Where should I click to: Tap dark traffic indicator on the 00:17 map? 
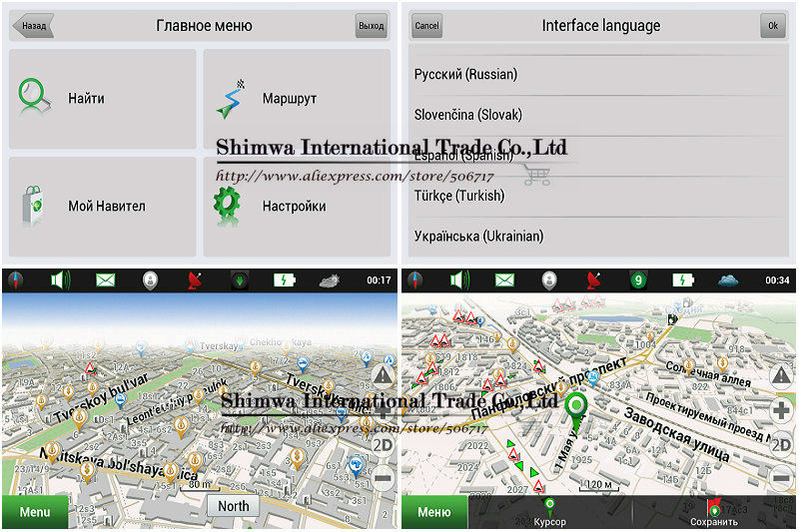pyautogui.click(x=240, y=280)
